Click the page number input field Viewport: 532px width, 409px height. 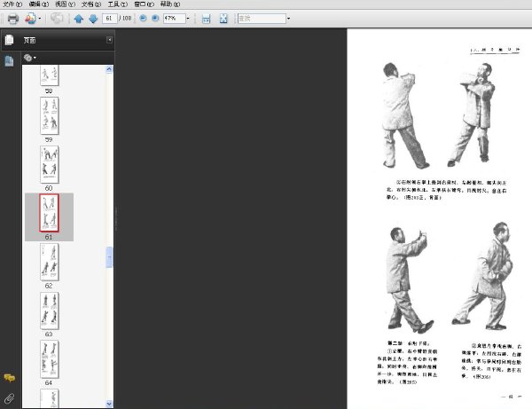point(110,19)
